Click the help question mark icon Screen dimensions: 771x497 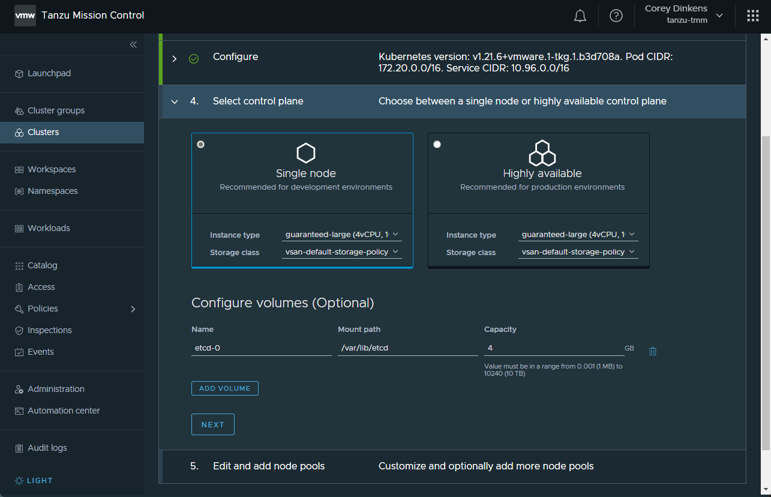click(616, 16)
